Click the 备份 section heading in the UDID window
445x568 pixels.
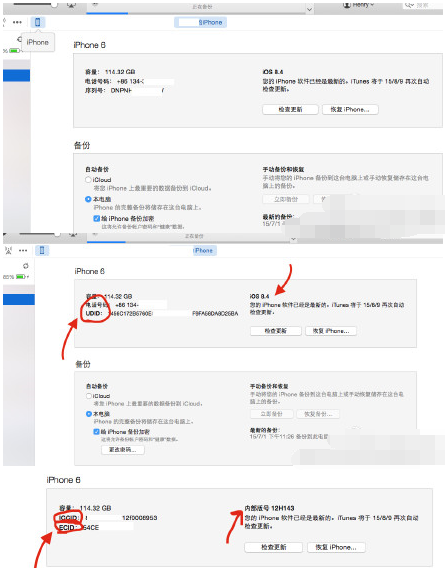tap(83, 364)
